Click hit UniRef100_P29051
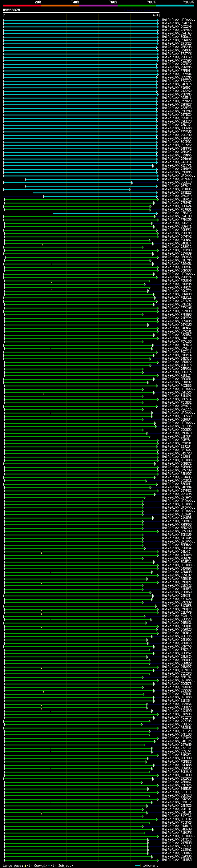The image size is (197, 868). point(176,264)
